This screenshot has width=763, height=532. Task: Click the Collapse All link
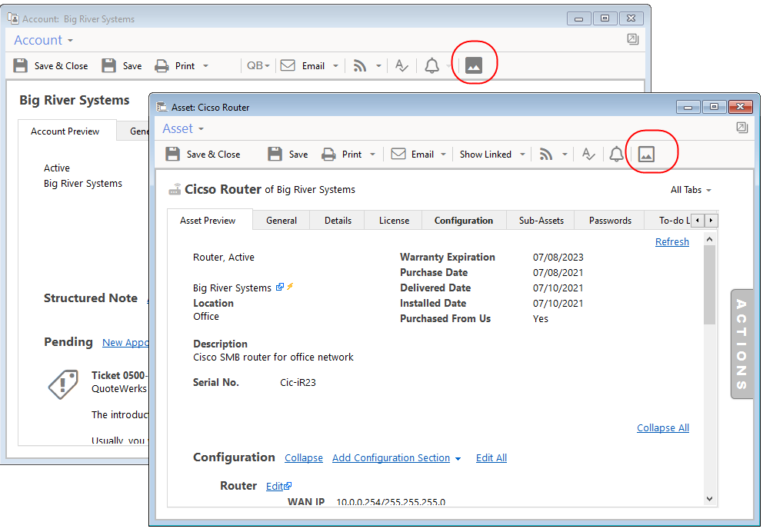click(x=662, y=428)
